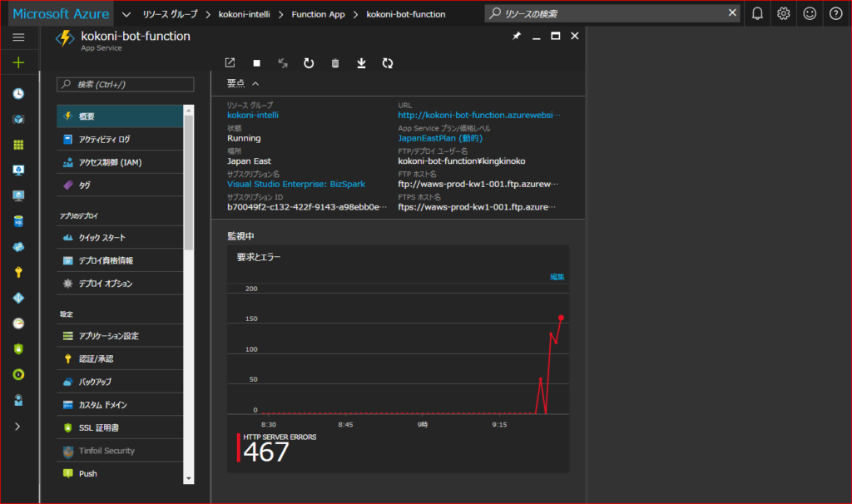852x504 pixels.
Task: Open the function app in browser icon
Action: [230, 63]
